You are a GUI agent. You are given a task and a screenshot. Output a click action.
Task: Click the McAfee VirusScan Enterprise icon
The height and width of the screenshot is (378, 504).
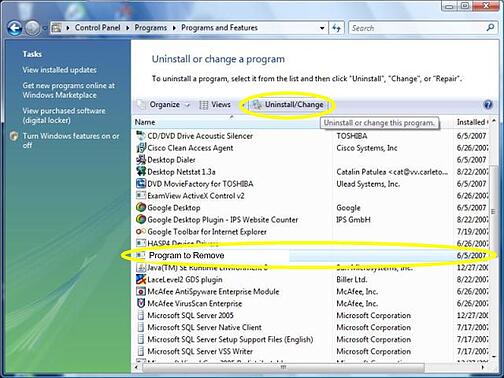[141, 303]
